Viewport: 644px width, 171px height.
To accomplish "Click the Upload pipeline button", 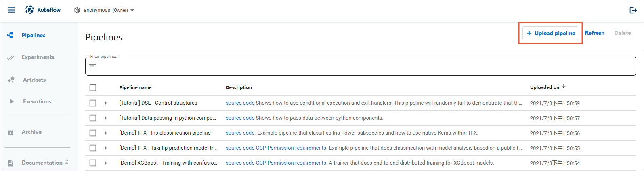I will pos(550,33).
